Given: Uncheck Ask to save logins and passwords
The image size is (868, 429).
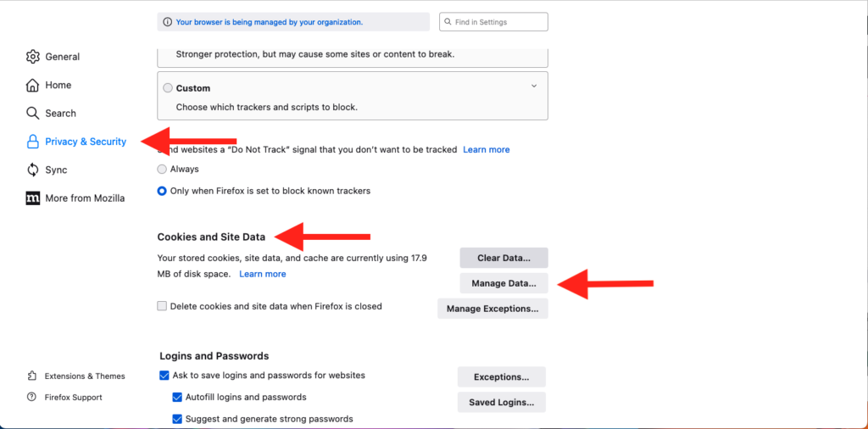Looking at the screenshot, I should tap(164, 376).
